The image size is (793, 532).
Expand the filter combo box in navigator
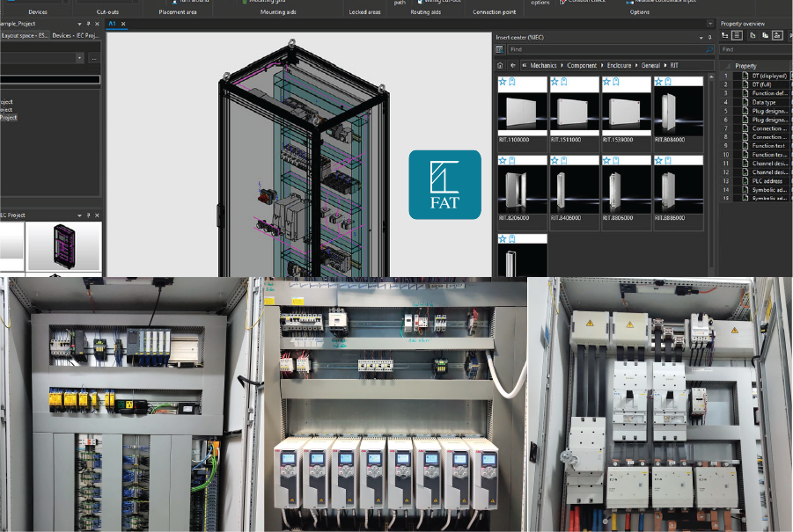tap(79, 58)
